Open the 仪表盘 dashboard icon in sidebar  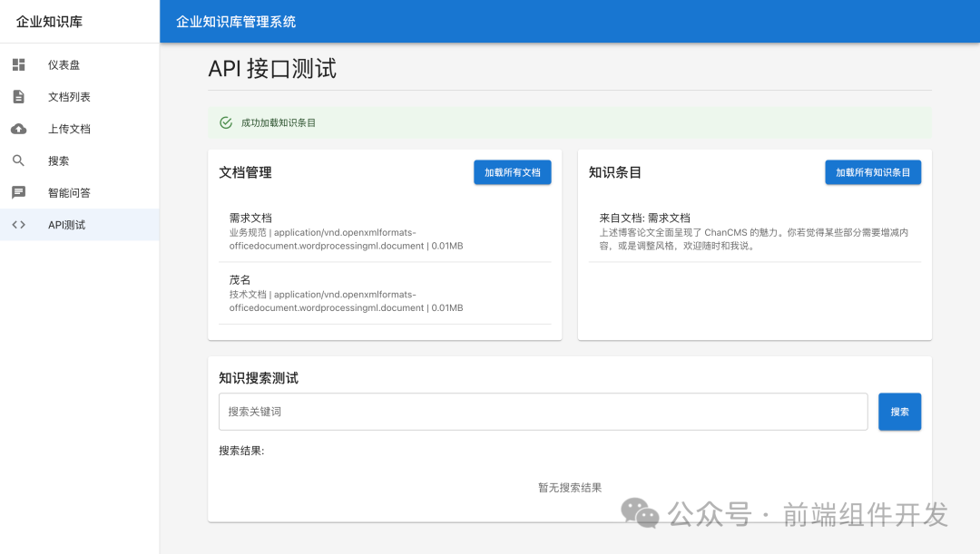click(x=18, y=64)
